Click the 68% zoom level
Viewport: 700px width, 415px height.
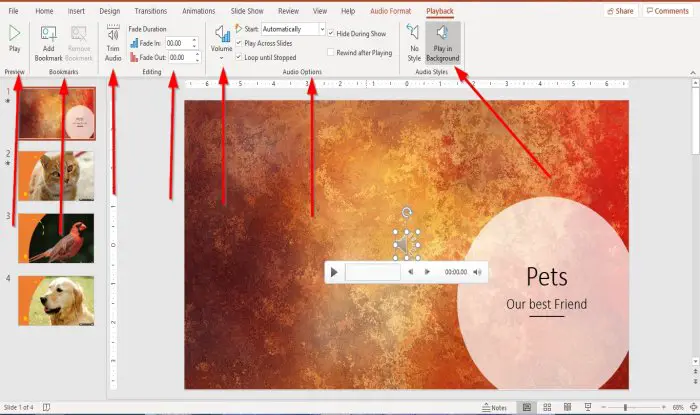tap(678, 407)
